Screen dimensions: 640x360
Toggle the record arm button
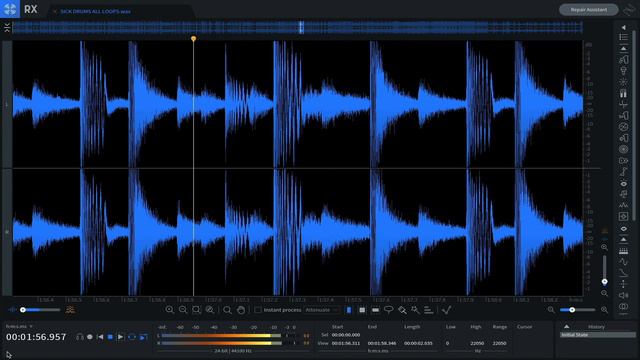90,337
